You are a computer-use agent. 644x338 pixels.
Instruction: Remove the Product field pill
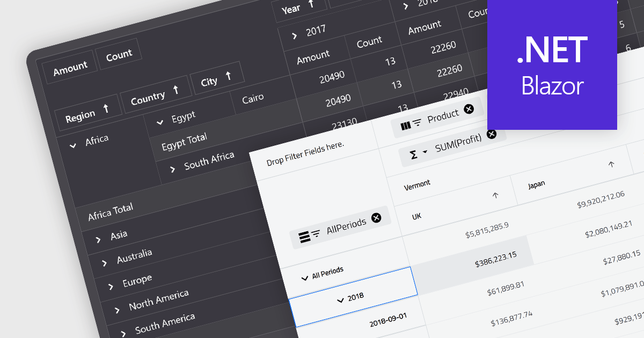pos(470,109)
